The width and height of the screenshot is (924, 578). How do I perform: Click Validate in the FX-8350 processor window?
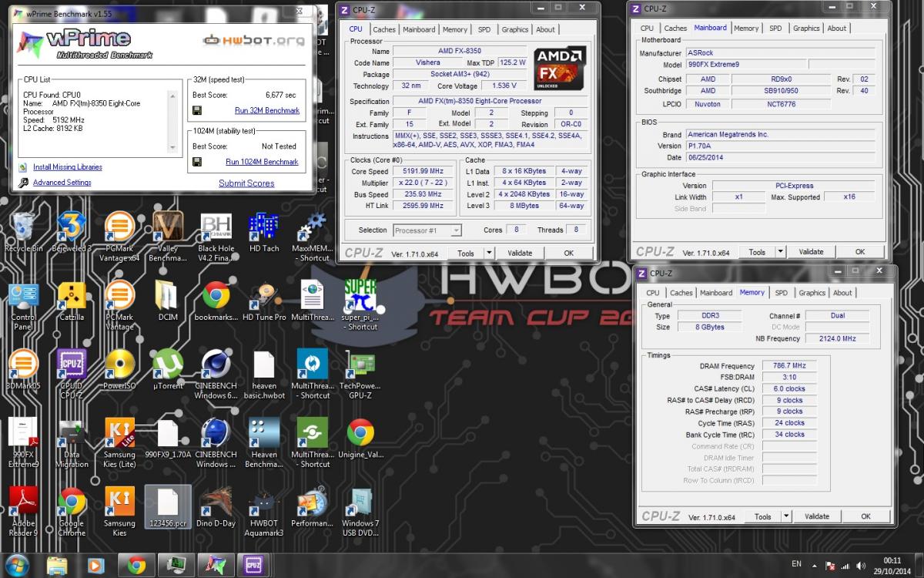tap(520, 253)
